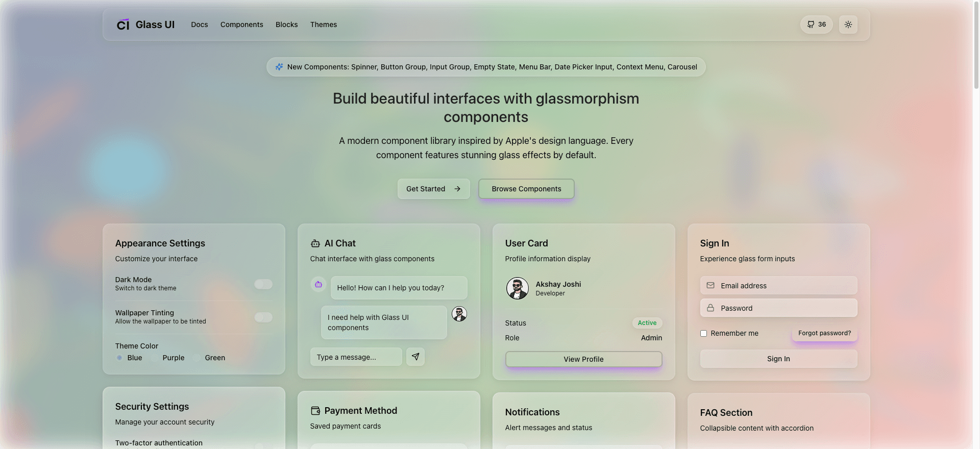Click the "Hello! How can I help you today?" message
This screenshot has height=449, width=980.
point(399,288)
